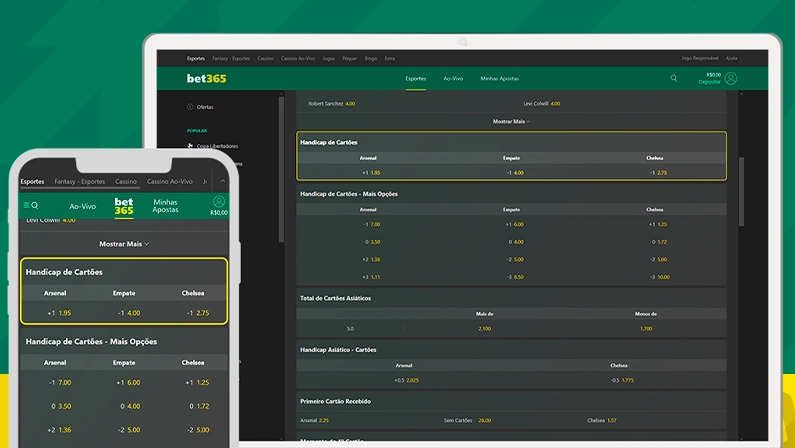Screen dimensions: 795x448
Task: Select Sem Cartões 26.00 odds
Action: pyautogui.click(x=467, y=420)
